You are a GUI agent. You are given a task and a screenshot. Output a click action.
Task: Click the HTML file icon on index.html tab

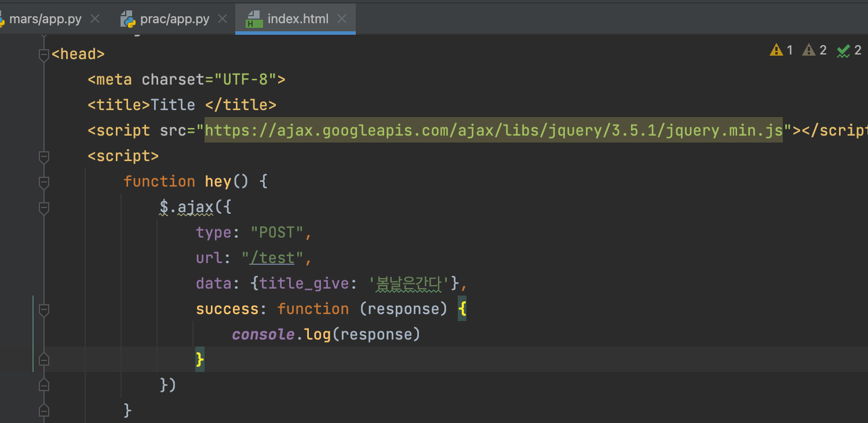pyautogui.click(x=253, y=19)
